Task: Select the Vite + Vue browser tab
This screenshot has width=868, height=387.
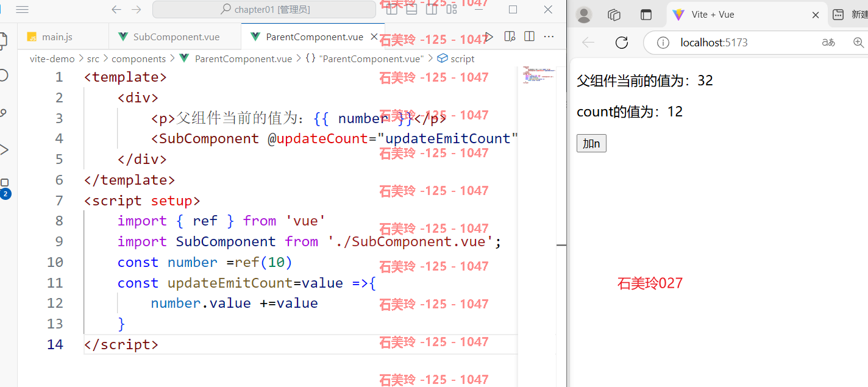Action: (x=747, y=15)
